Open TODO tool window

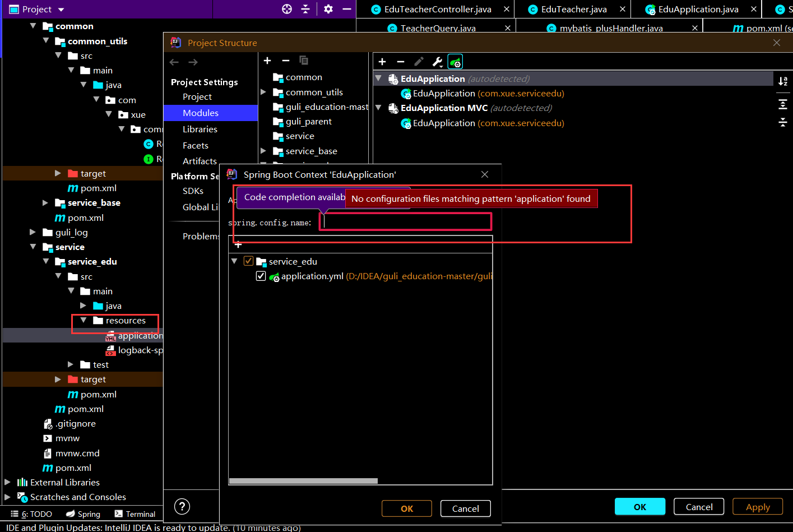[31, 514]
